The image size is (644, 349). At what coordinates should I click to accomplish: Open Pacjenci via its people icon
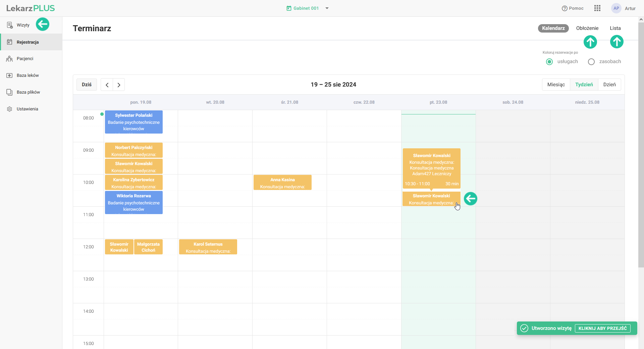[x=9, y=59]
